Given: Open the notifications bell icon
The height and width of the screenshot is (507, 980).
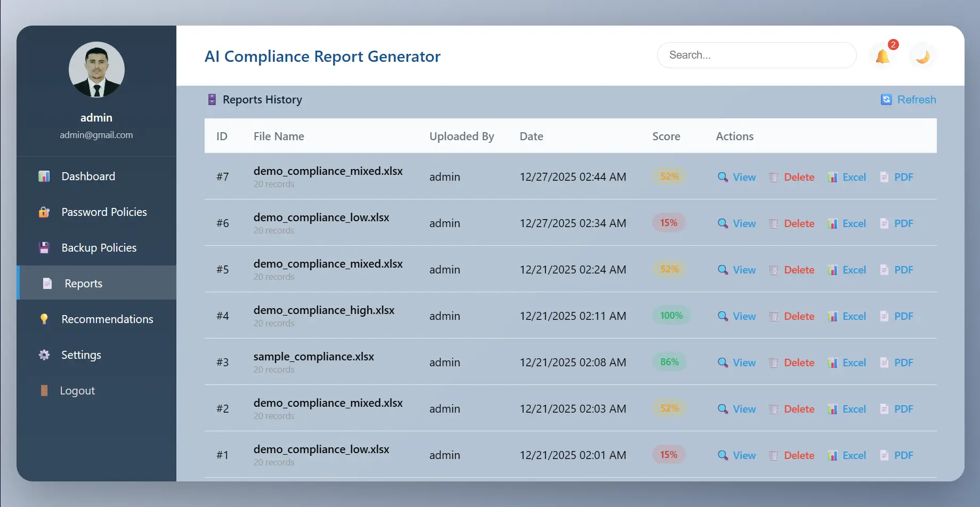Looking at the screenshot, I should click(882, 56).
